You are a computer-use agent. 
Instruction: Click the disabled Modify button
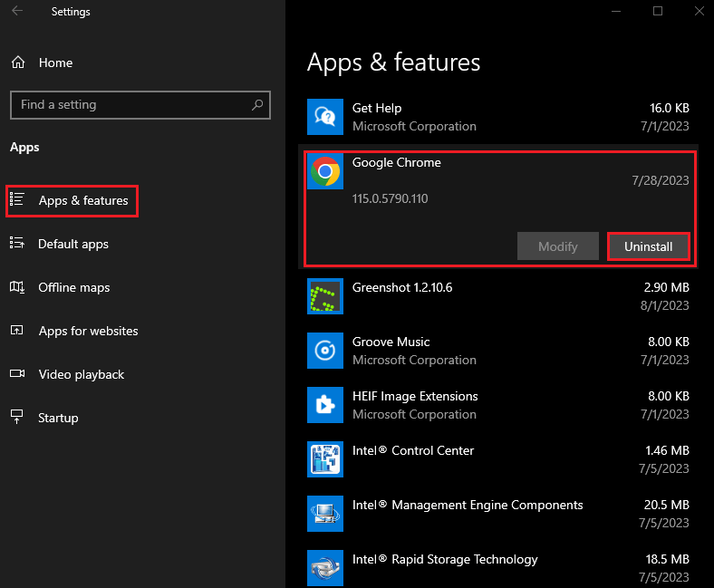pos(558,246)
